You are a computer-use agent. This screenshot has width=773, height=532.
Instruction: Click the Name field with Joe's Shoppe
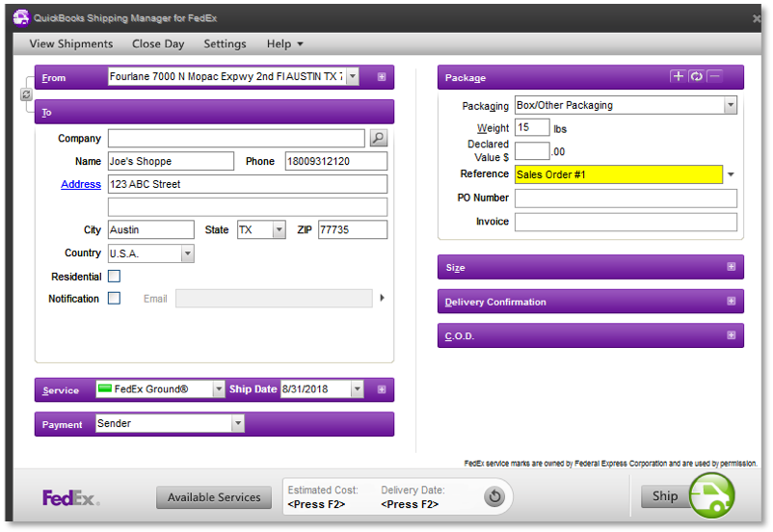click(x=171, y=161)
